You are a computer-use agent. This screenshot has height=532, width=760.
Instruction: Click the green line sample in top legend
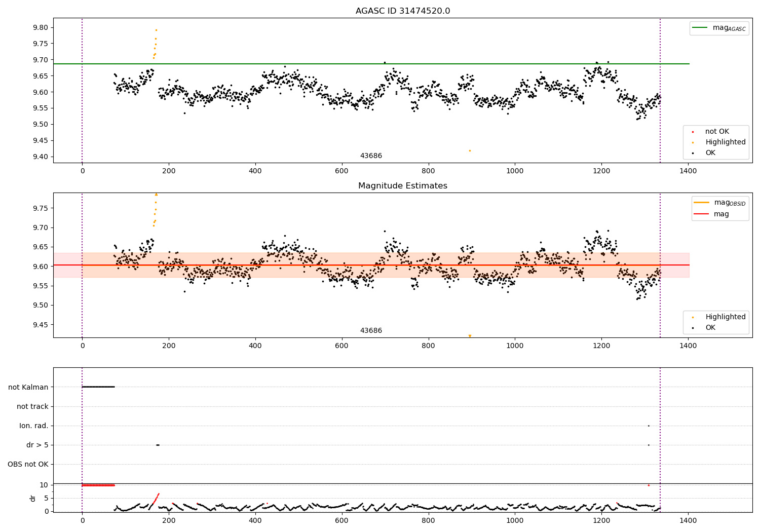(700, 28)
